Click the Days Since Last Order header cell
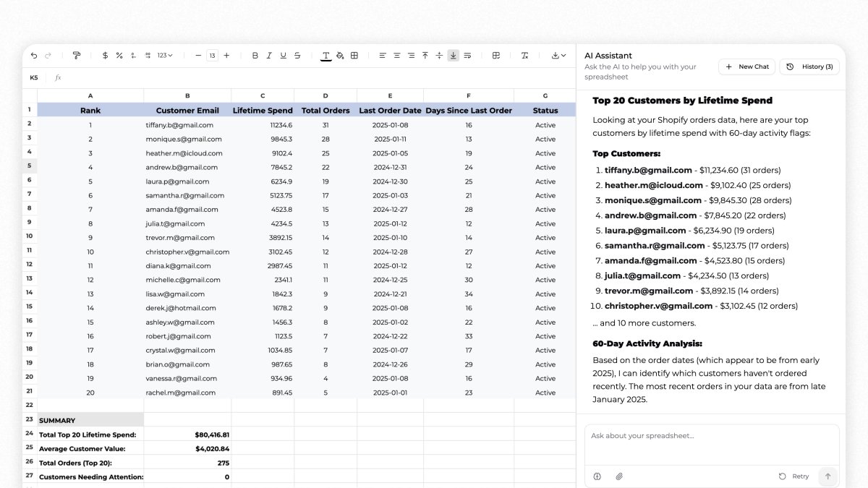Viewport: 868px width, 488px height. pyautogui.click(x=469, y=111)
